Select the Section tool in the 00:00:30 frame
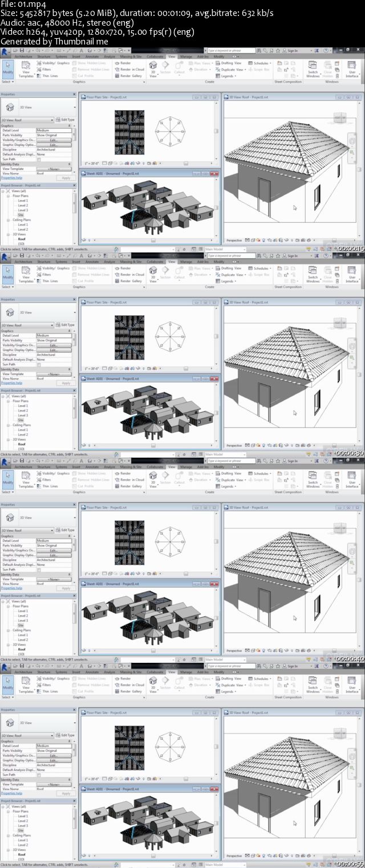365x868 pixels. click(x=165, y=275)
